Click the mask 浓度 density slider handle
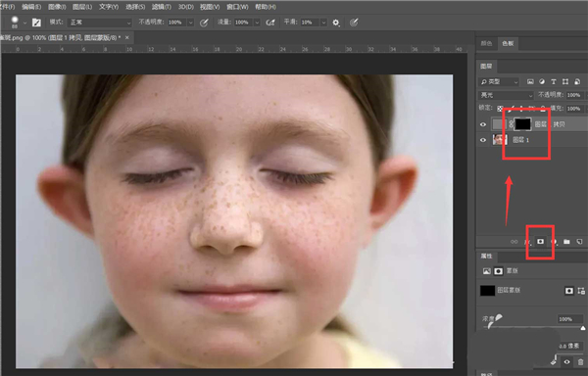The width and height of the screenshot is (588, 376). 583,328
